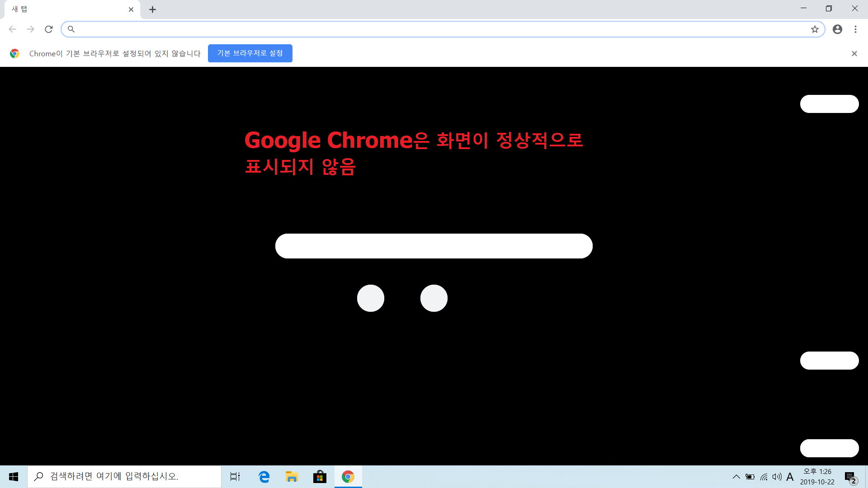Open Chrome's three-dot menu
Viewport: 868px width, 488px height.
coord(855,29)
